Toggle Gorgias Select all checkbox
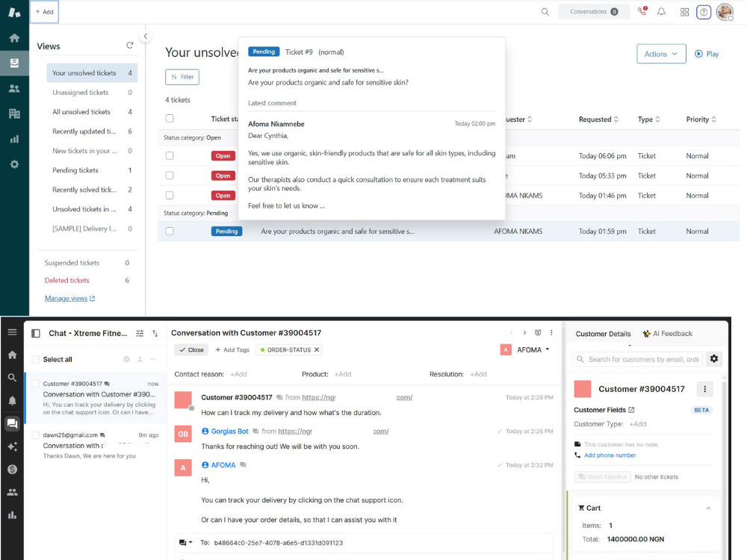747x560 pixels. [x=36, y=359]
